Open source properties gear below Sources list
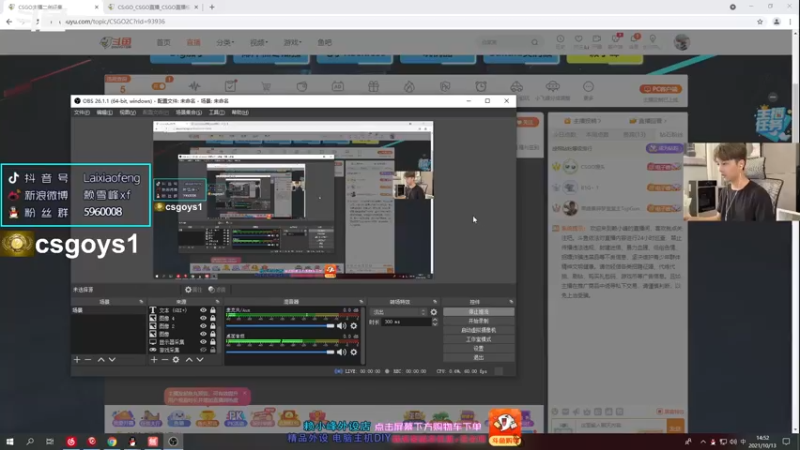The image size is (800, 450). (176, 360)
